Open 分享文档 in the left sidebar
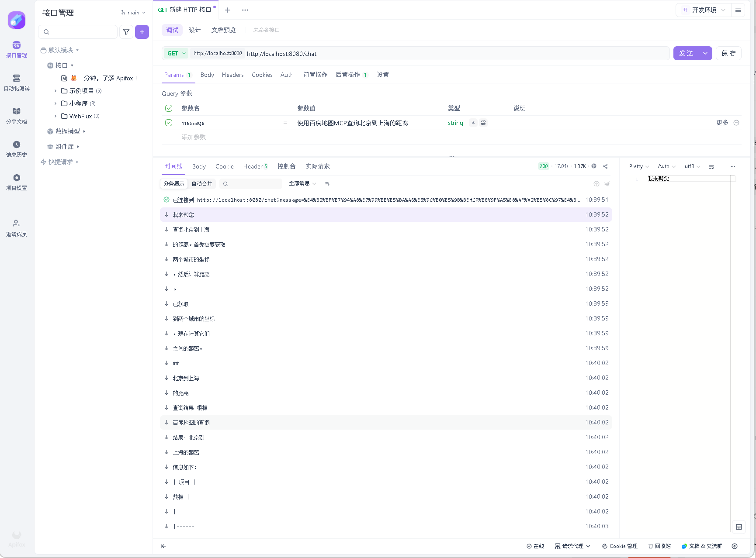The width and height of the screenshot is (756, 558). [17, 116]
